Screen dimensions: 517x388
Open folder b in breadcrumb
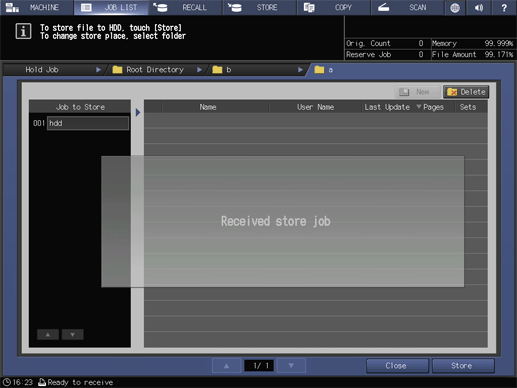click(229, 70)
